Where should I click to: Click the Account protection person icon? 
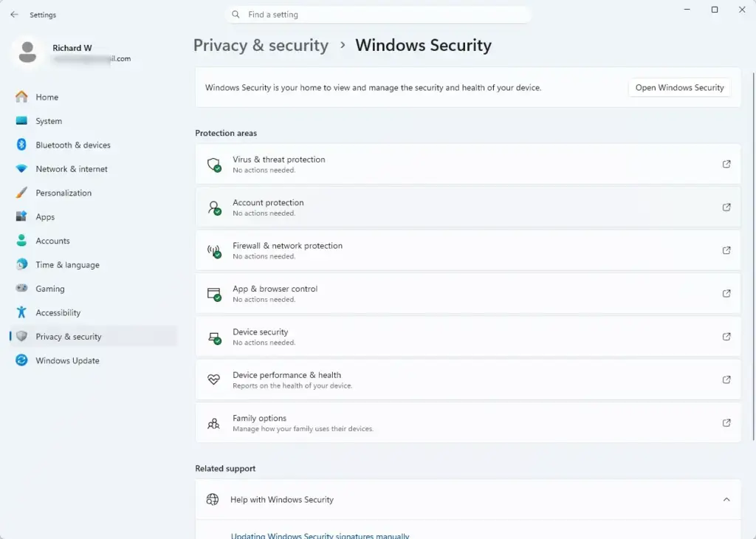point(214,207)
